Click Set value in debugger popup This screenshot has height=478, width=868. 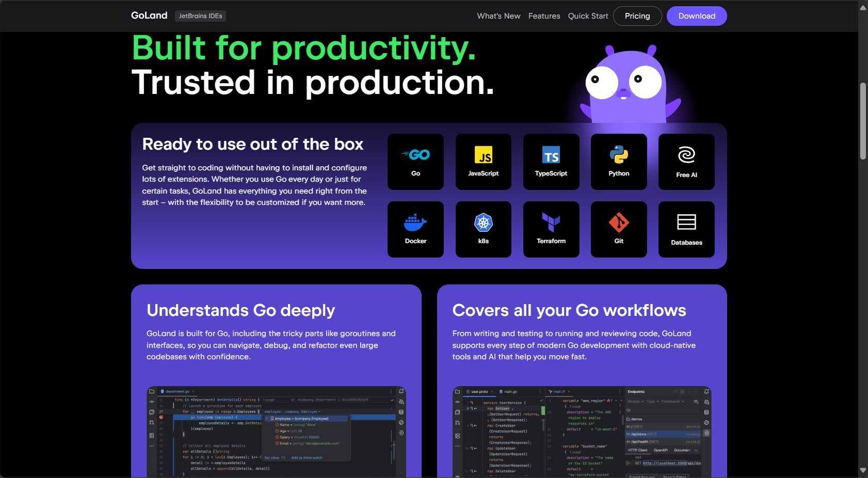pos(272,458)
